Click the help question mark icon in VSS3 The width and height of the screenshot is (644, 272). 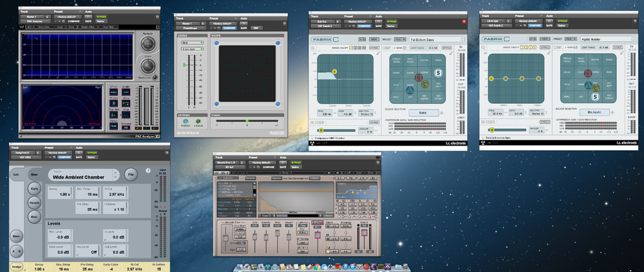(148, 170)
